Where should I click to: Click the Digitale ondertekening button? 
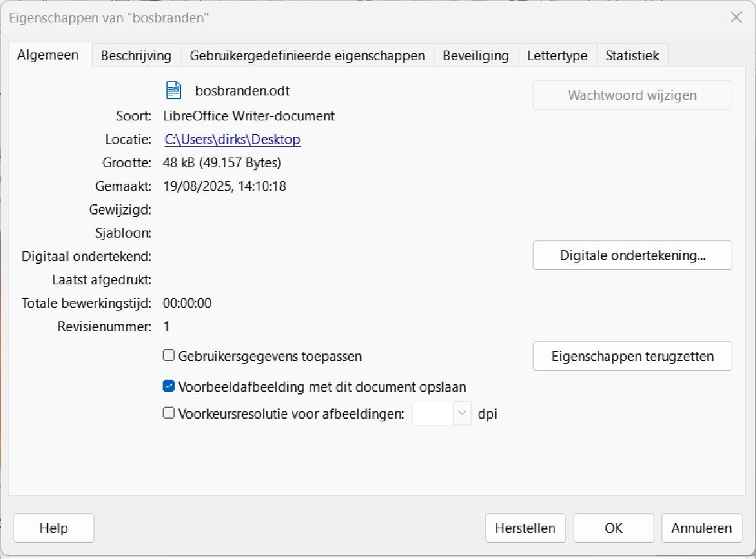pyautogui.click(x=632, y=255)
